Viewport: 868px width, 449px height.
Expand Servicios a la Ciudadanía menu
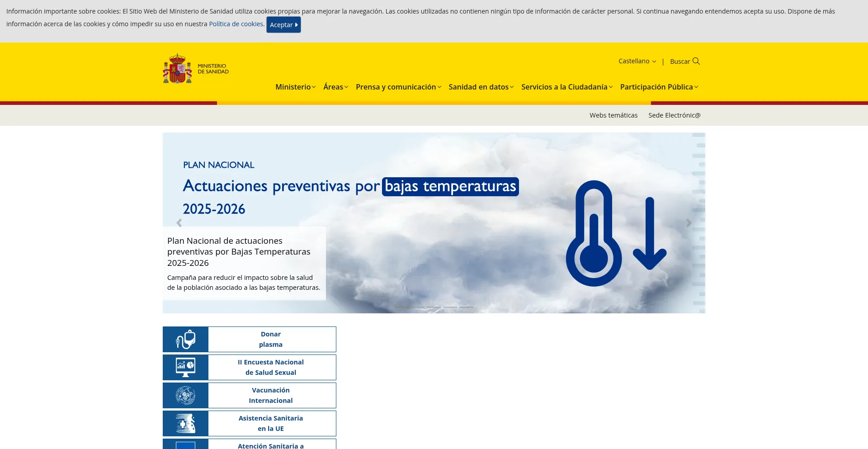pos(566,87)
